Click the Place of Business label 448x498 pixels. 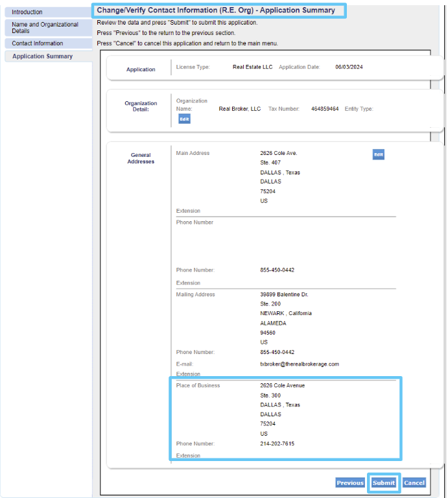point(198,386)
